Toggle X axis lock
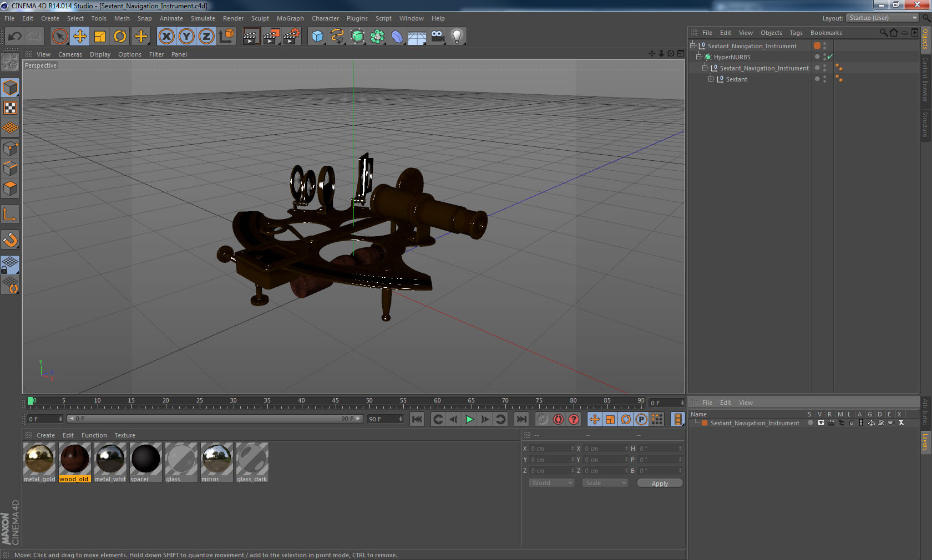932x560 pixels. [166, 37]
